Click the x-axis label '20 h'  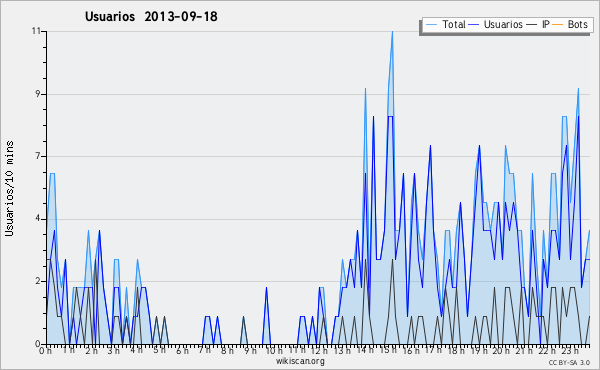tap(501, 351)
